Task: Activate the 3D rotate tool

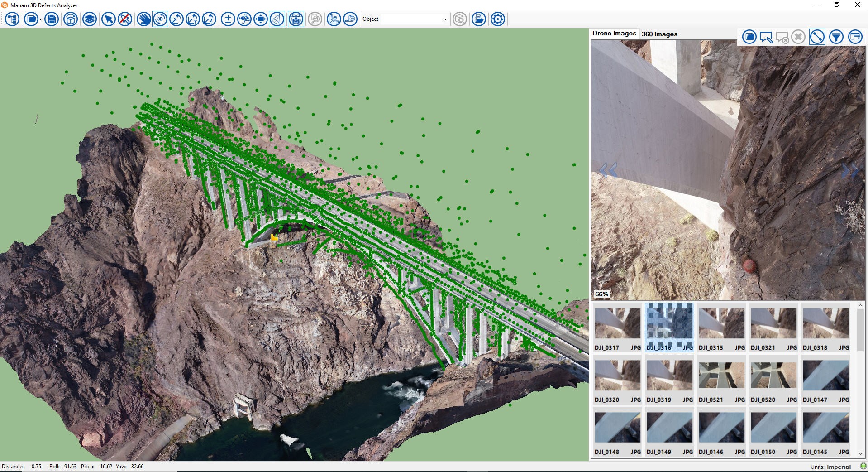Action: [x=161, y=19]
